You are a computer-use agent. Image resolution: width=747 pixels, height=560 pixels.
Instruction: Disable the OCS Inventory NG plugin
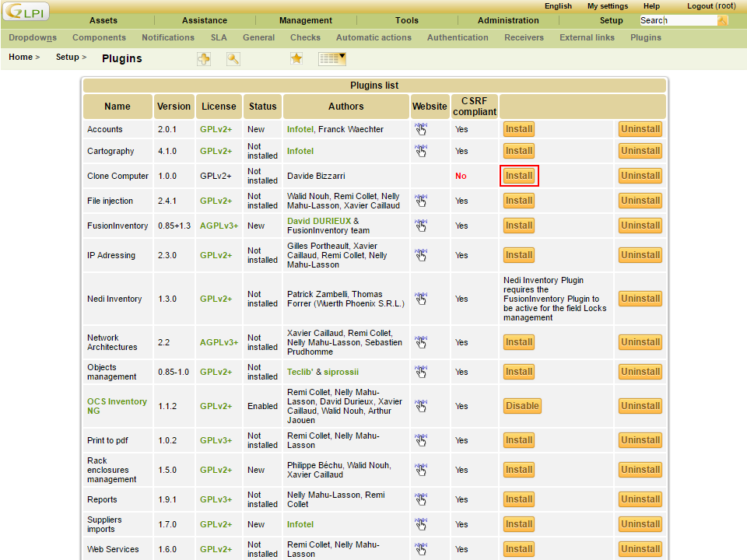[522, 406]
